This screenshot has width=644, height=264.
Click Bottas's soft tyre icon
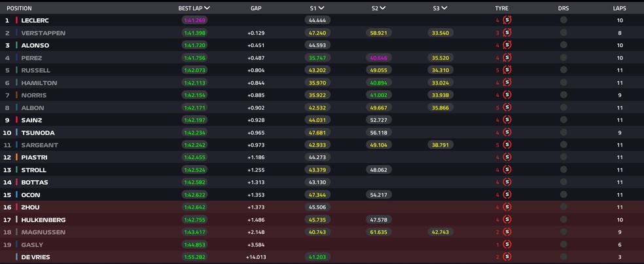507,182
